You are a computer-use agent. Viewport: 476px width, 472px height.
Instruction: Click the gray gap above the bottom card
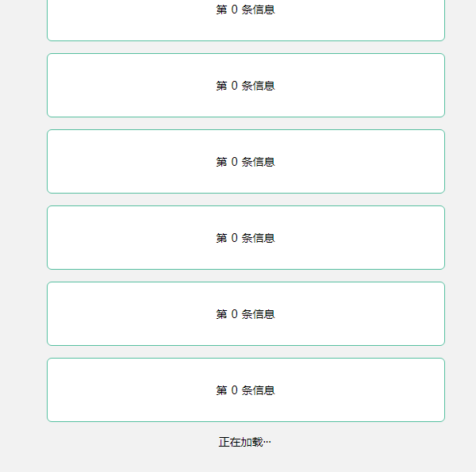coord(246,352)
